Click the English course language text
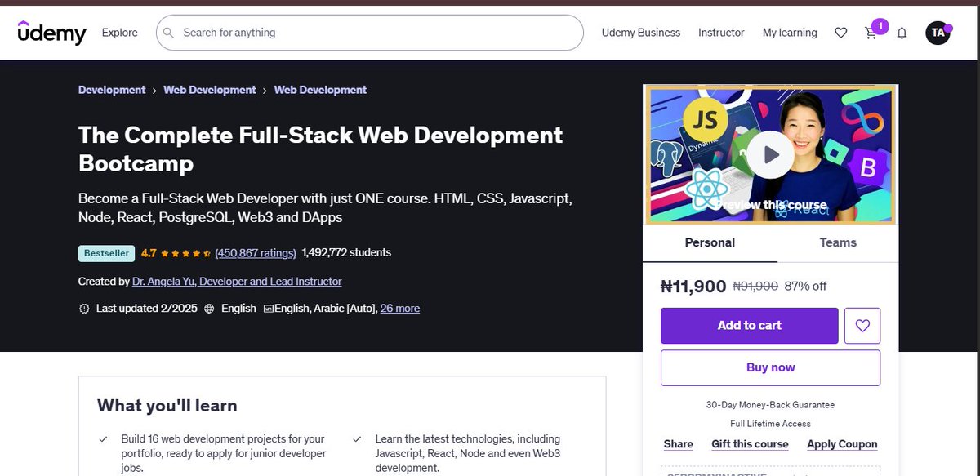 point(238,309)
